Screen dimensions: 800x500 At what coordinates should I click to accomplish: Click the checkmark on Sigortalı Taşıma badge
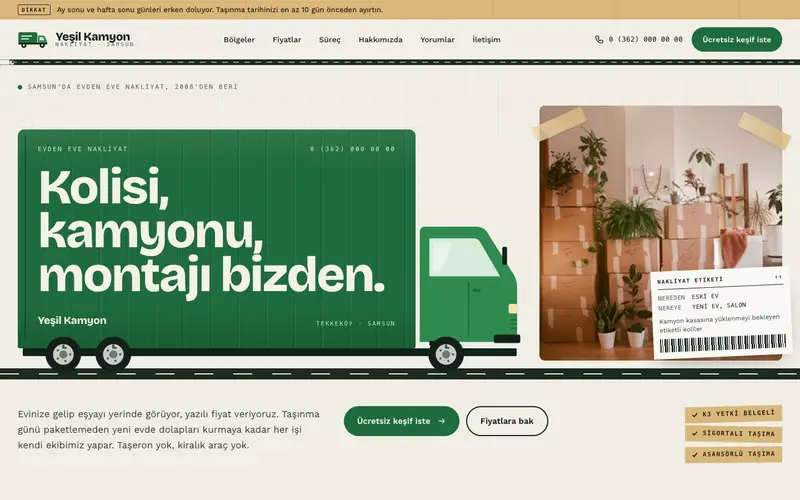point(694,434)
